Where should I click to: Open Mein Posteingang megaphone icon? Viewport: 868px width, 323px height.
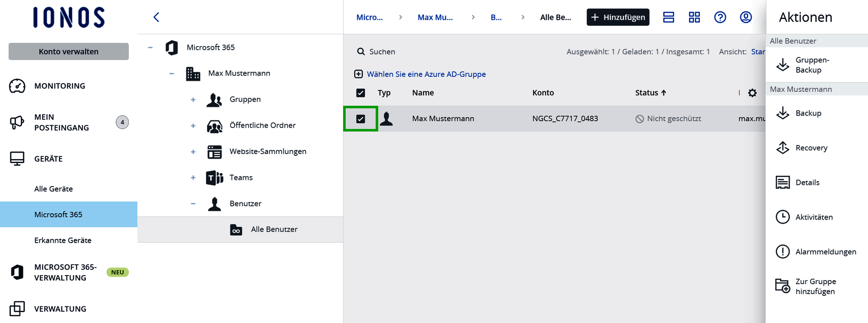(17, 122)
